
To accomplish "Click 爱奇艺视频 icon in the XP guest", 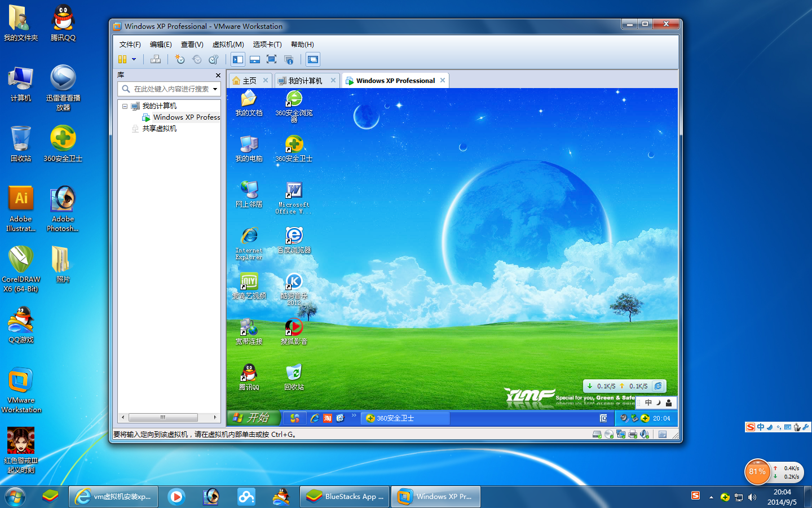I will point(249,287).
